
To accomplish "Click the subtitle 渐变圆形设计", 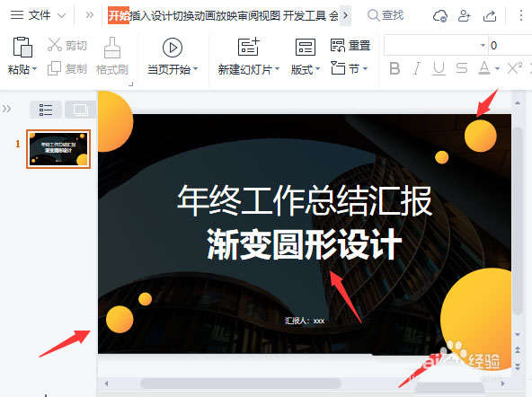I will [x=305, y=244].
